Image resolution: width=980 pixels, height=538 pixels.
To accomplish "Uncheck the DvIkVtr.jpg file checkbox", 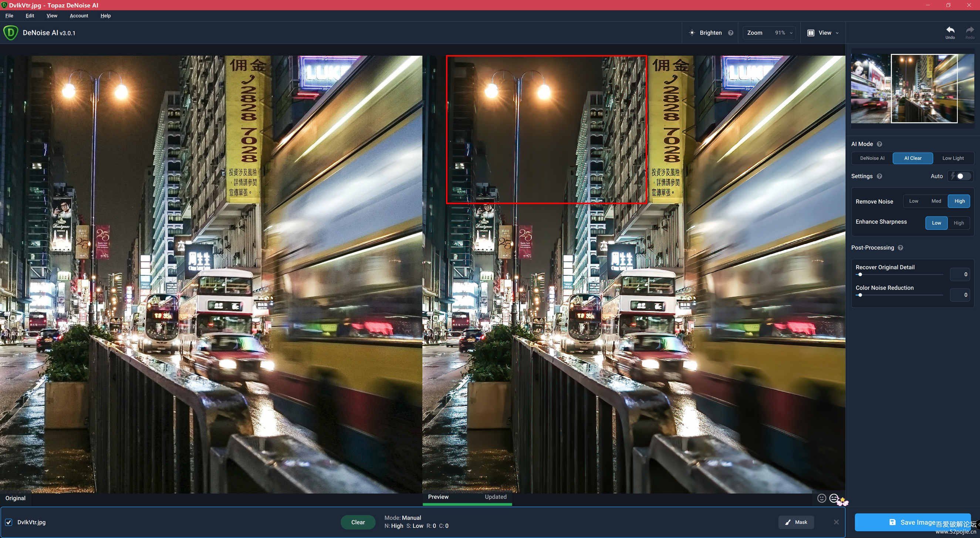I will point(9,522).
